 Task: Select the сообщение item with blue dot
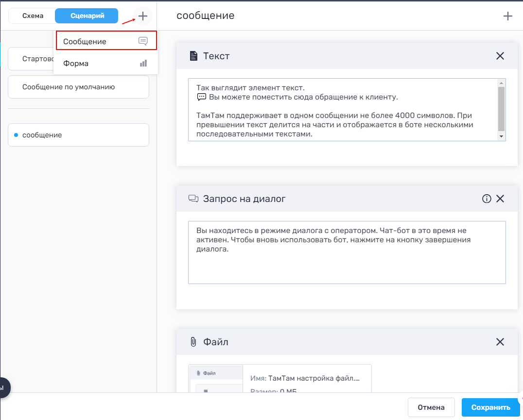78,135
